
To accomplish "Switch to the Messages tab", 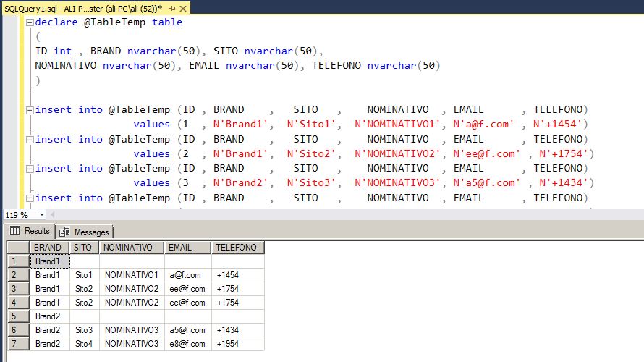I will point(85,232).
